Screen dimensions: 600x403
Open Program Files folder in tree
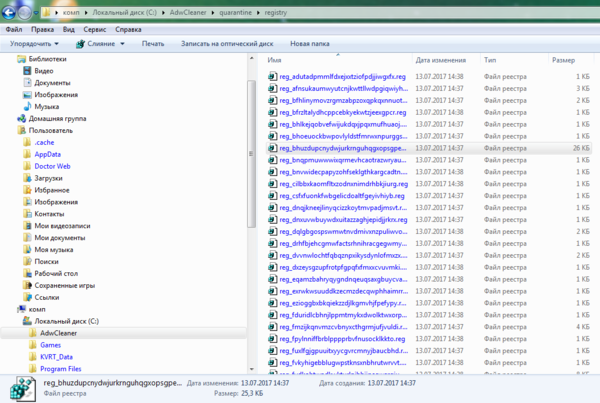(x=60, y=369)
